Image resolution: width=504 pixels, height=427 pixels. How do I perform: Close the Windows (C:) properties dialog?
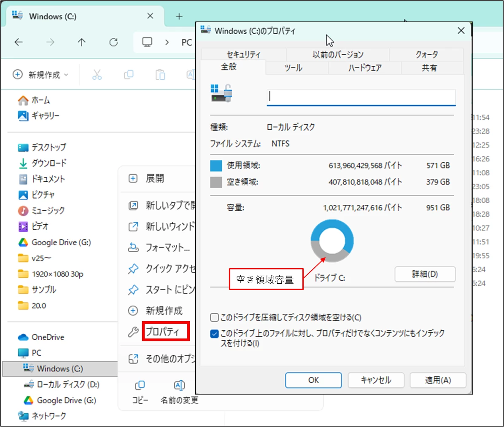pos(461,30)
